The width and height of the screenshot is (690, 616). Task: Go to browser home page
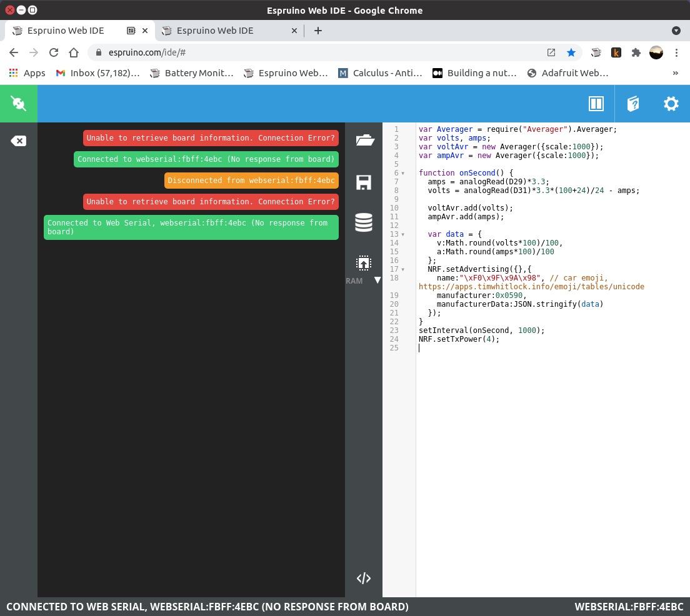[x=74, y=53]
